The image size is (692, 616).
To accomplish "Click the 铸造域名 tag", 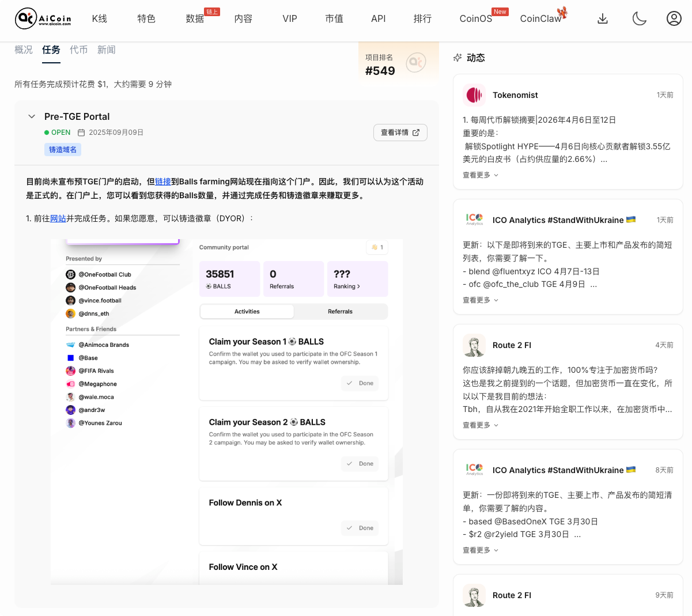I will point(62,149).
